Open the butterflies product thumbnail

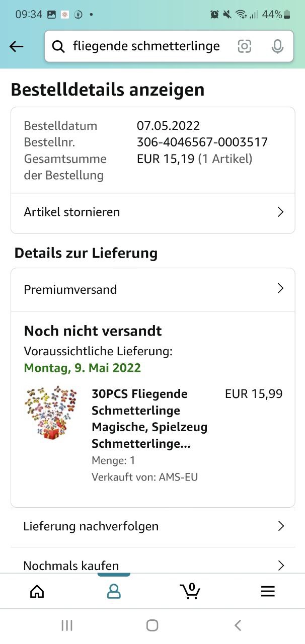click(x=52, y=413)
